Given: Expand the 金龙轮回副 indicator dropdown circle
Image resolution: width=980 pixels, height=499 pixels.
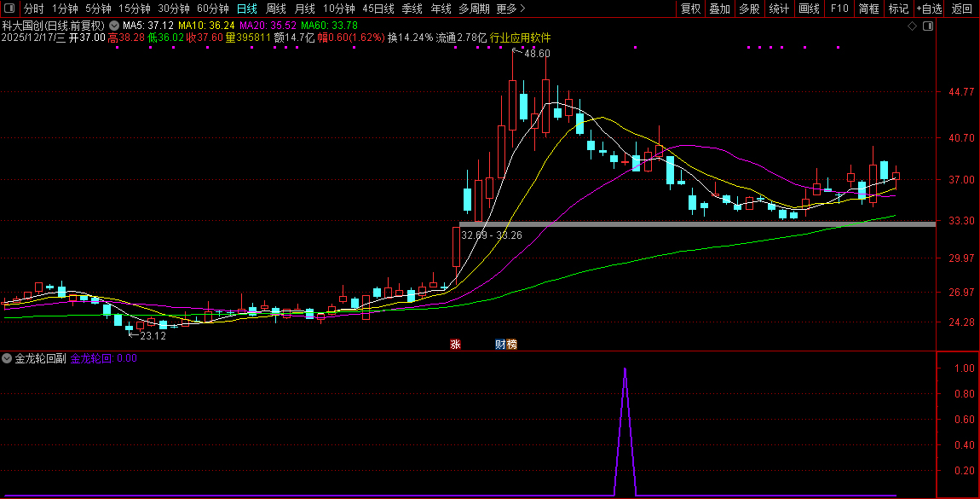Looking at the screenshot, I should tap(8, 359).
